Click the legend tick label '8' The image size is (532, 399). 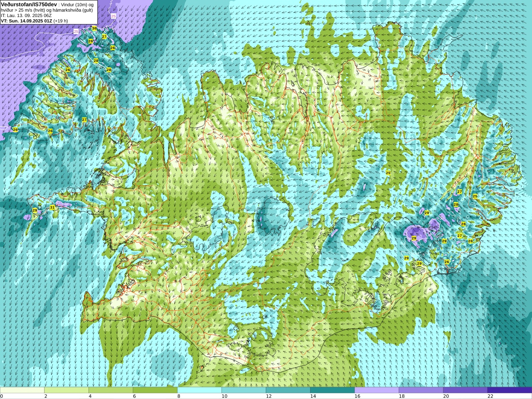point(179,396)
